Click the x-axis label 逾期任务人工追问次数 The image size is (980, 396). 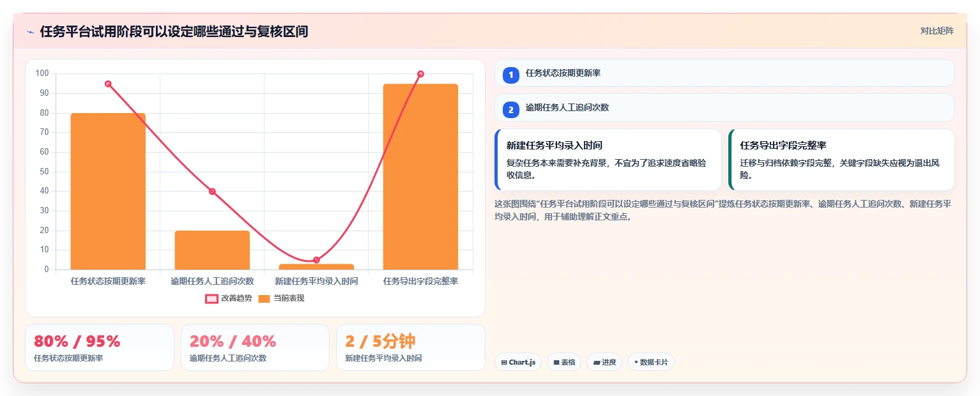tap(212, 281)
